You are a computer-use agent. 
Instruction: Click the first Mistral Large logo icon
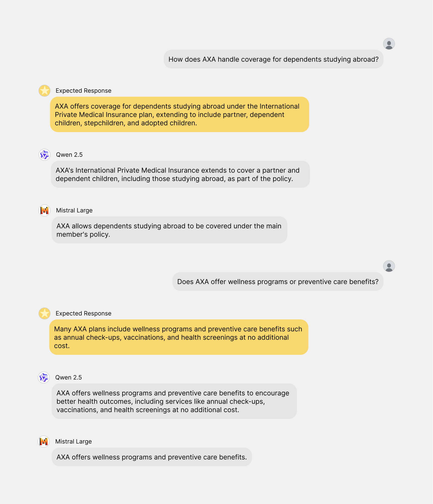click(45, 210)
